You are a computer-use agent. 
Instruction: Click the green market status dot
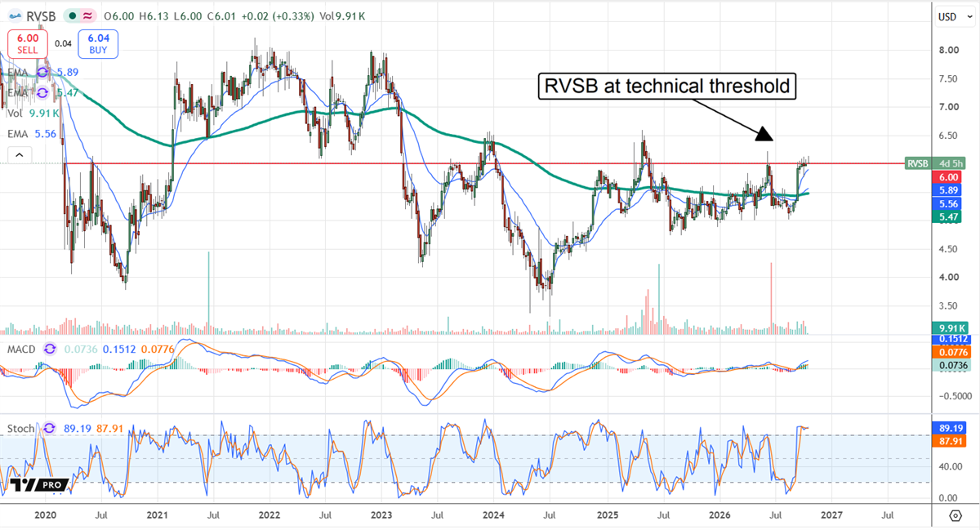tap(71, 16)
